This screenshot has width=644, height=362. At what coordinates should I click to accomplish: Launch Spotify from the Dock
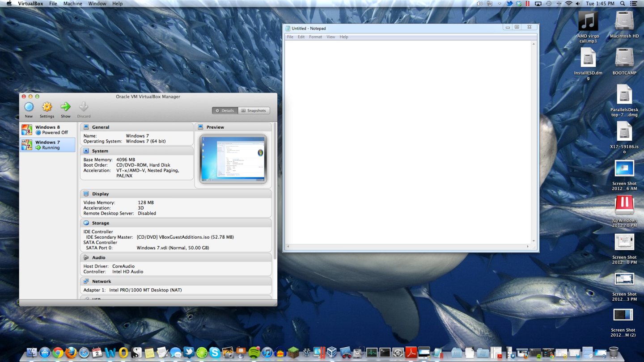254,353
